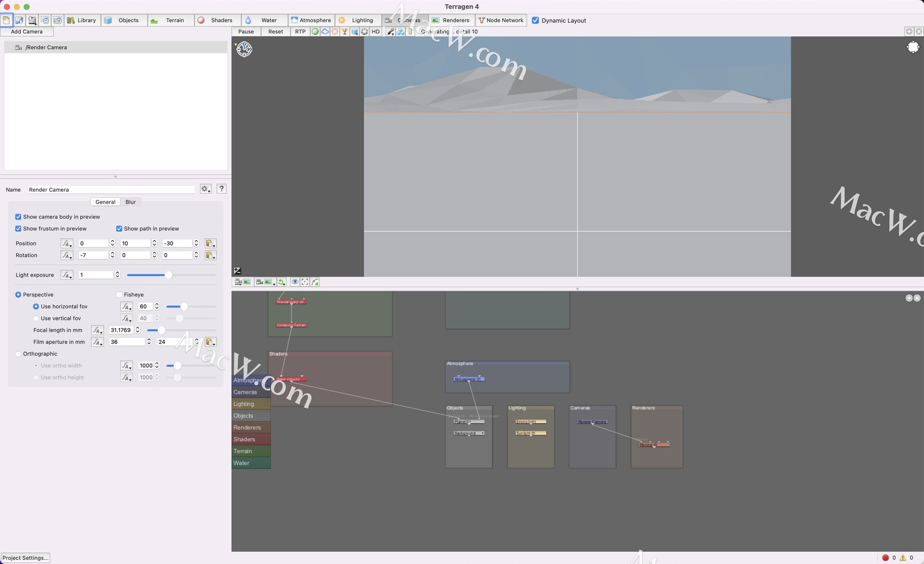
Task: Click the trophy icon in the preview toolbar
Action: 345,32
